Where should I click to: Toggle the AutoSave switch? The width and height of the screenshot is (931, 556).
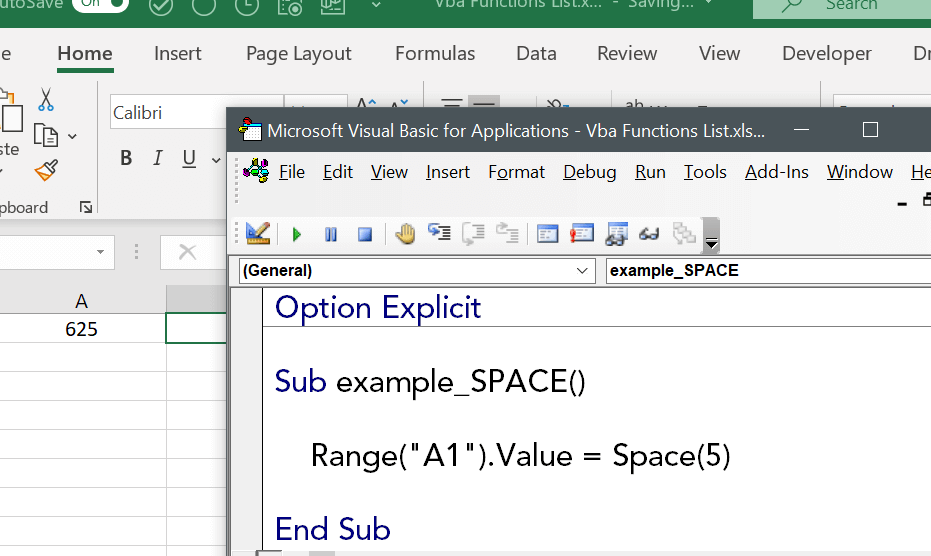click(x=100, y=5)
